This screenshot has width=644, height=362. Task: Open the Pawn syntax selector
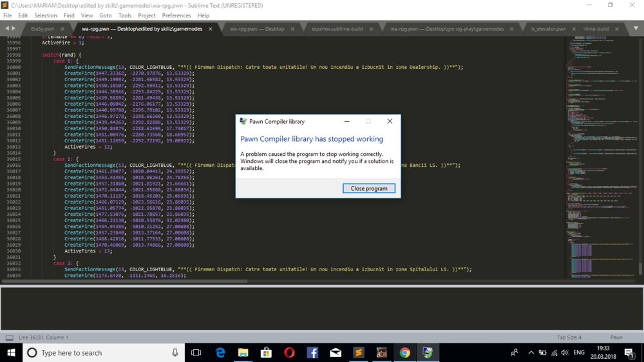point(616,338)
